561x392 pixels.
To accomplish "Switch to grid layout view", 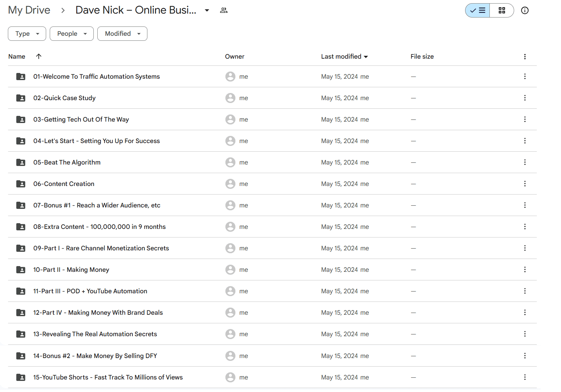I will (502, 10).
